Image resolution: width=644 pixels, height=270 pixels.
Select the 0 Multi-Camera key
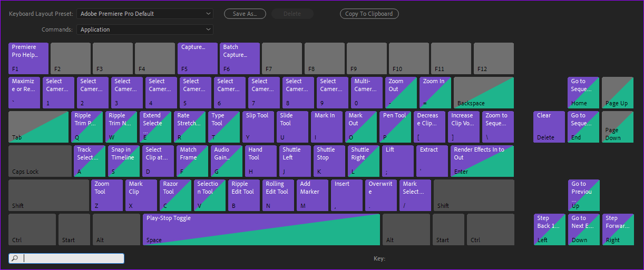tap(367, 93)
